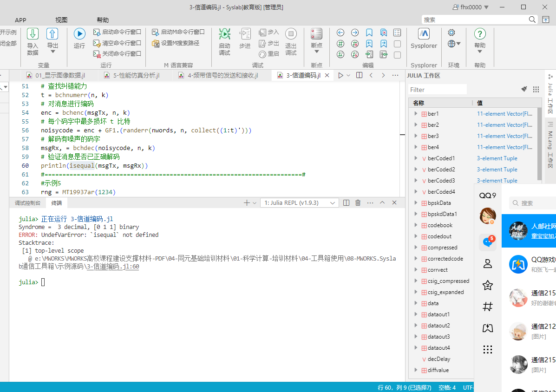Click the Breakpoint (断点) list icon
This screenshot has height=392, width=556.
tap(316, 34)
